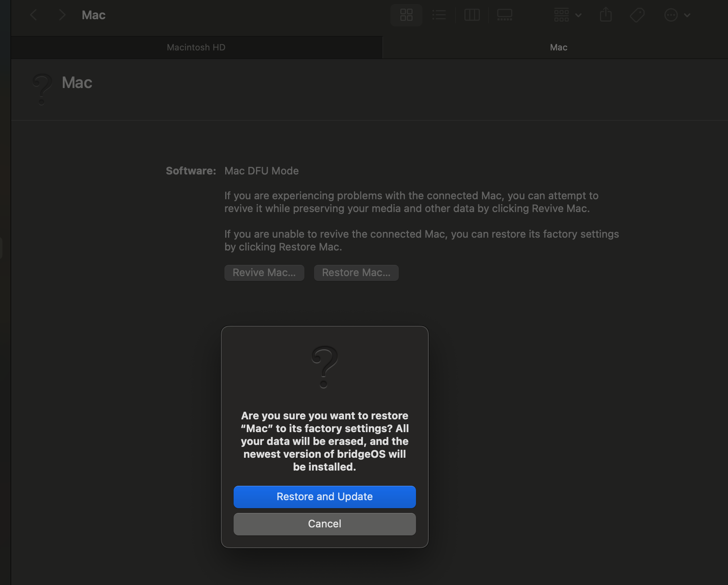Click the Restore Mac... button

tap(356, 272)
